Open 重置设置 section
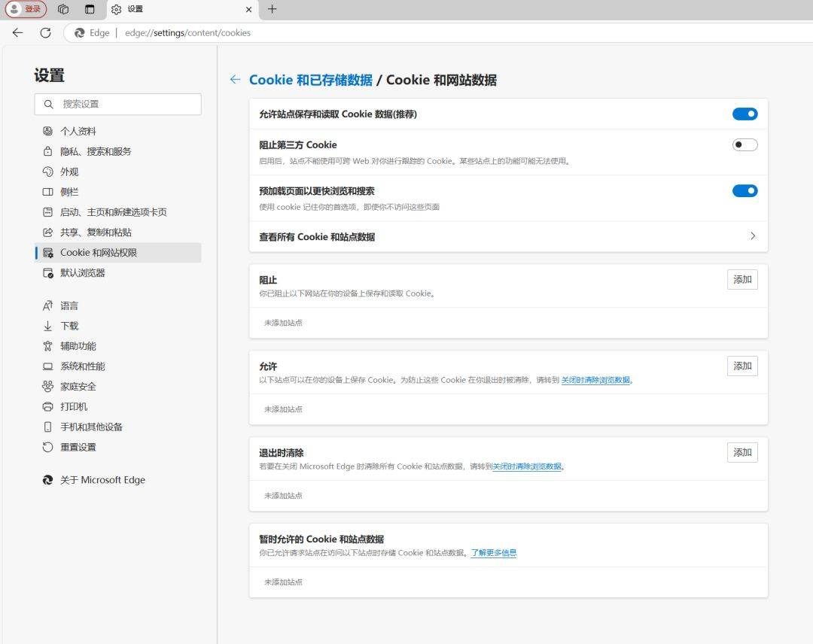The height and width of the screenshot is (644, 813). coord(117,447)
